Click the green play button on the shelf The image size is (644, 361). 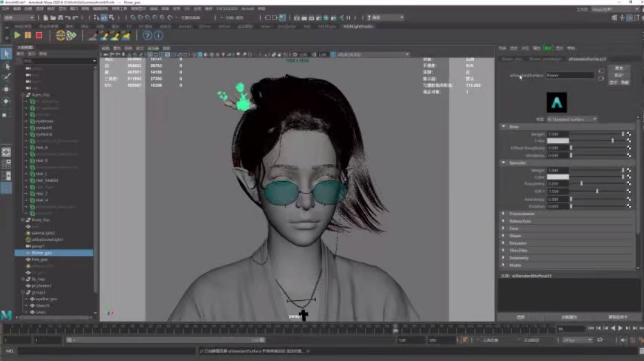coord(17,36)
